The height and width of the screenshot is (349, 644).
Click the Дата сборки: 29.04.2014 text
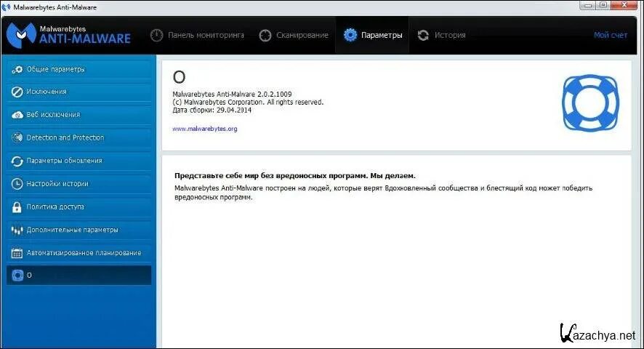[212, 111]
